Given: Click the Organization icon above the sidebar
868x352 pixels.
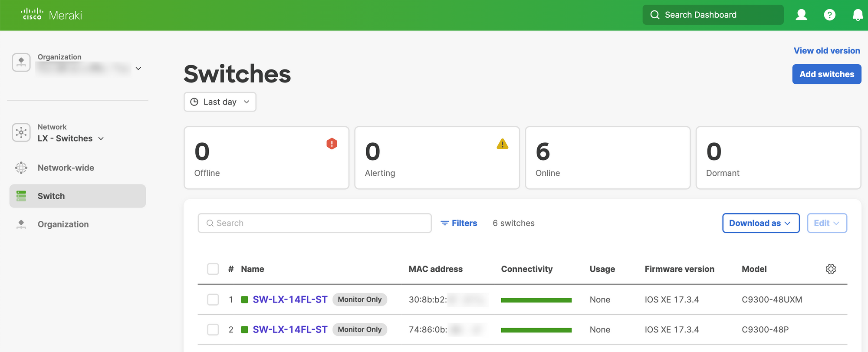Looking at the screenshot, I should click(x=21, y=63).
